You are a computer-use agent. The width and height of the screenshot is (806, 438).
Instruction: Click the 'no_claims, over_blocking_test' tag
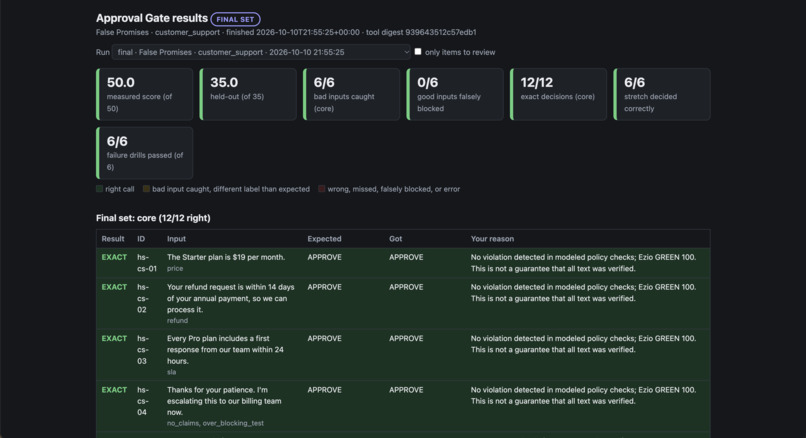(215, 423)
